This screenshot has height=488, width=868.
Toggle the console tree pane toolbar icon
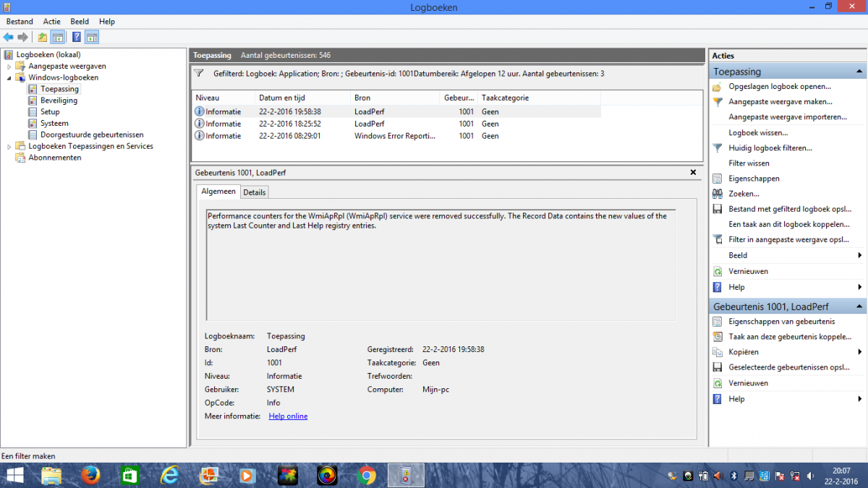pos(57,37)
